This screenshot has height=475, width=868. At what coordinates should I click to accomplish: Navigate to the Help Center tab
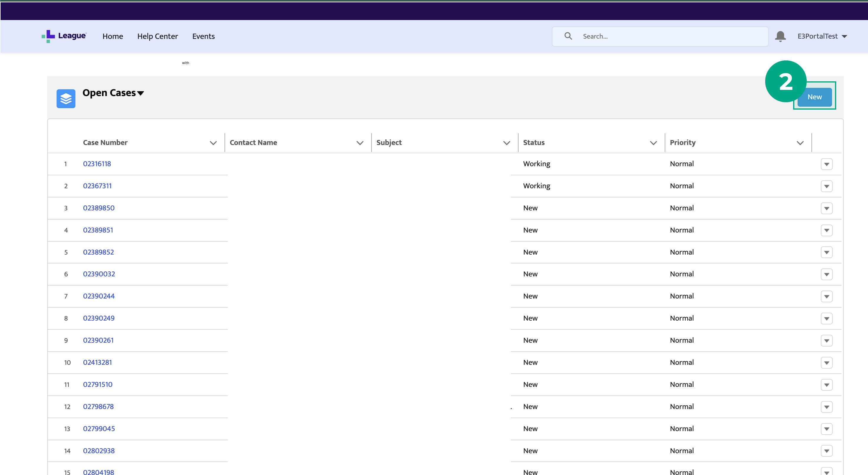tap(157, 36)
